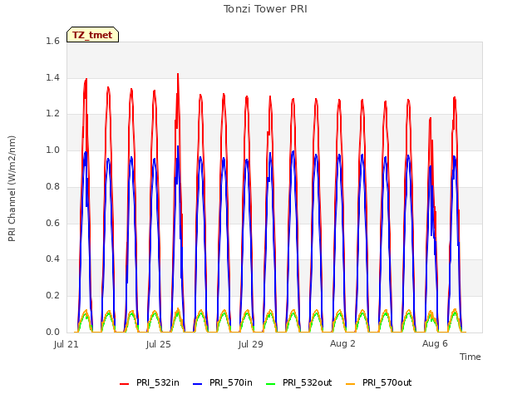Toggle the PRI_532out legend entry
Viewport: 532px width, 399px height.
click(x=299, y=382)
